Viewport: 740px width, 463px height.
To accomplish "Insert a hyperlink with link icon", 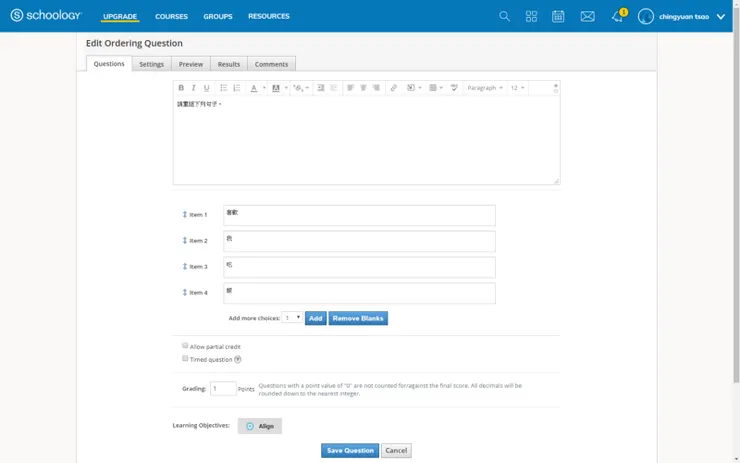I will 394,88.
